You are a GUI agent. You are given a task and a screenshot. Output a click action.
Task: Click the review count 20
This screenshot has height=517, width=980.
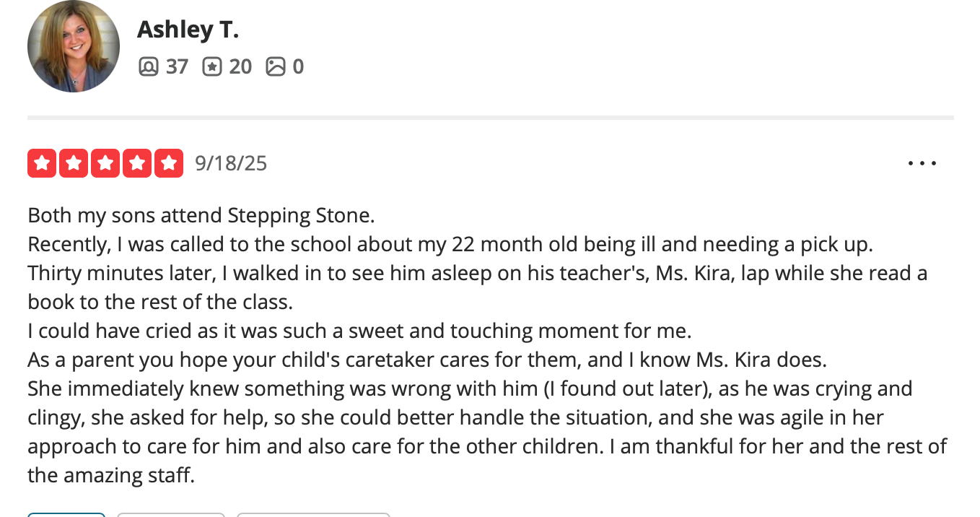(x=240, y=67)
